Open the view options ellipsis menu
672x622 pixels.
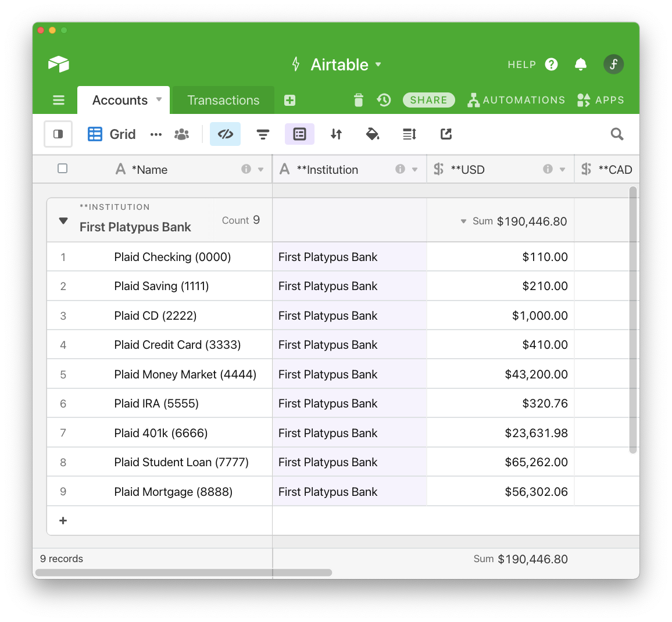pyautogui.click(x=156, y=135)
